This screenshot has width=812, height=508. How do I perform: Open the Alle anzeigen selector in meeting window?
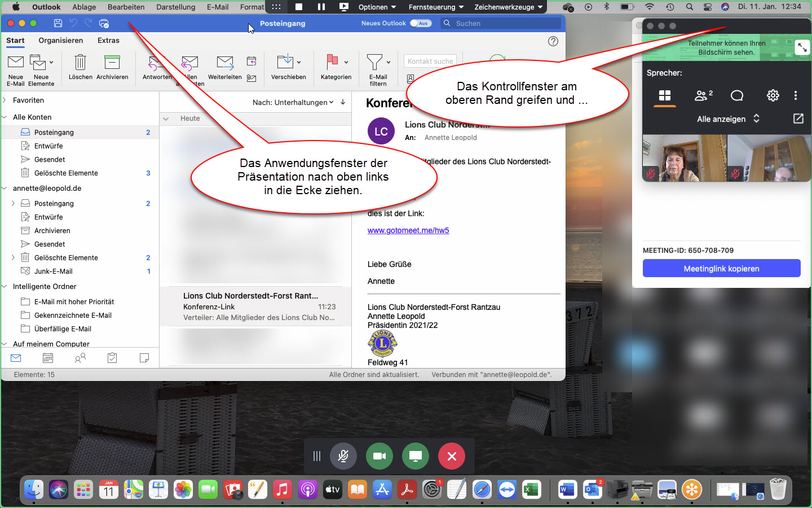(x=729, y=119)
